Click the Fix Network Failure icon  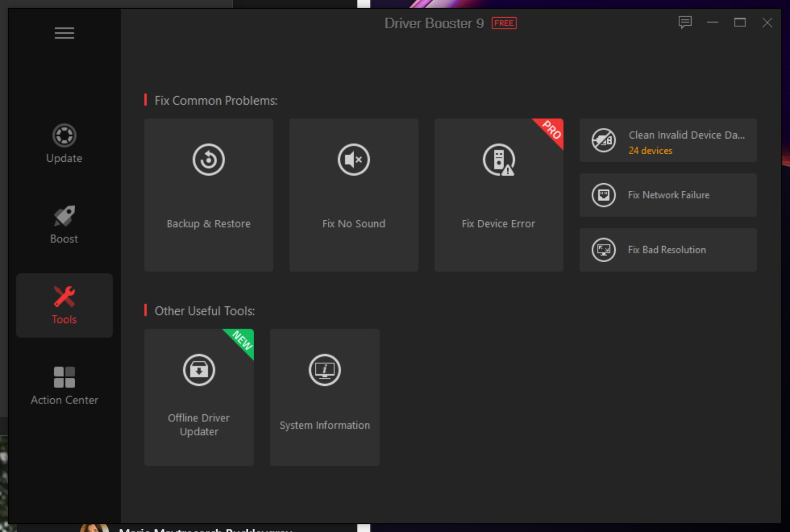[x=604, y=195]
